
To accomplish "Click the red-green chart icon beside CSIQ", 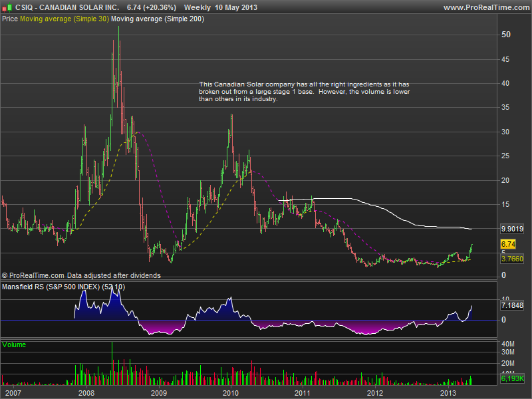I will pos(7,7).
